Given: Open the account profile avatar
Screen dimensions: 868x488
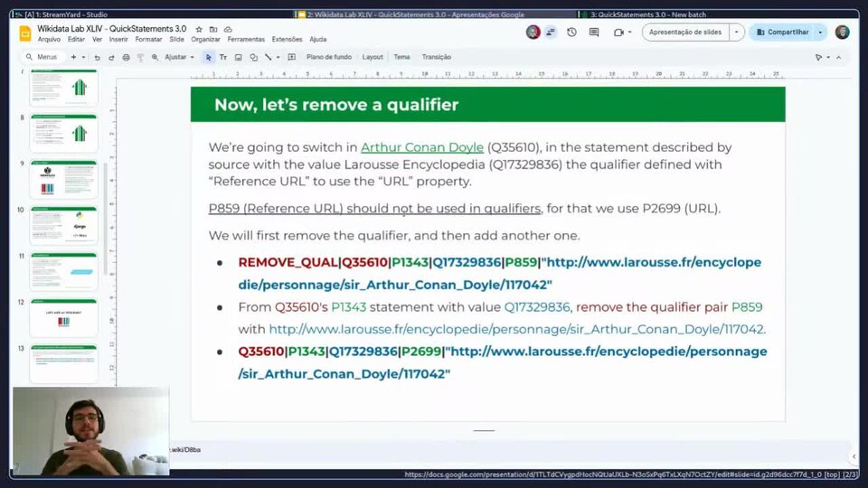Looking at the screenshot, I should click(842, 33).
